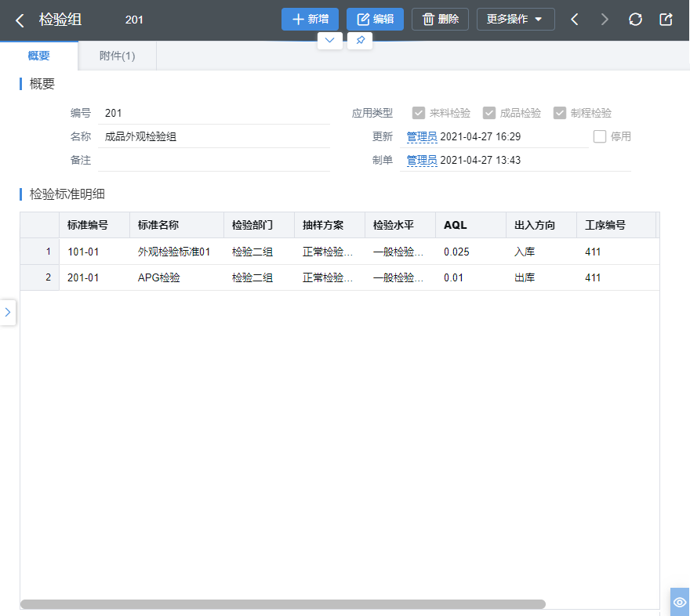Open the 更多操作 dropdown menu

pos(515,20)
